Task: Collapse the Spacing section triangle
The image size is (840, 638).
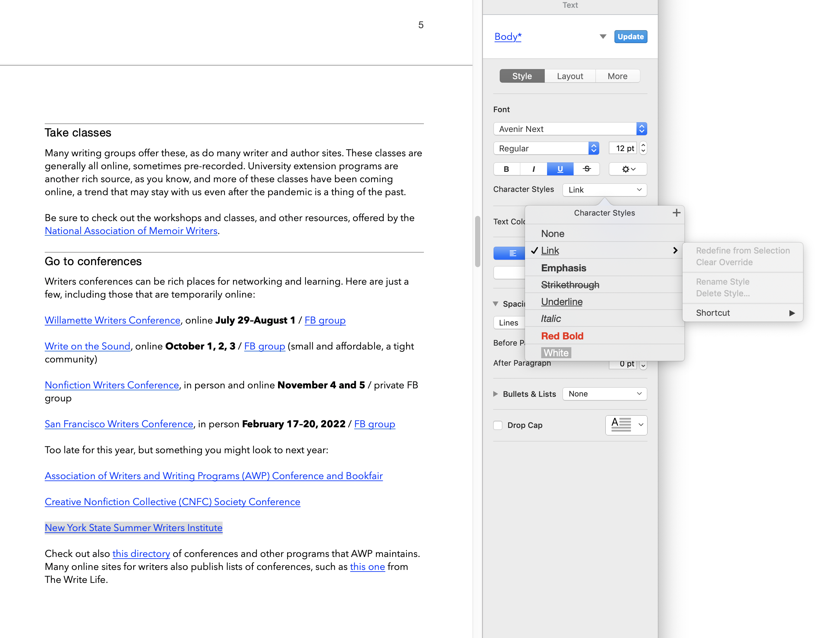Action: (x=496, y=304)
